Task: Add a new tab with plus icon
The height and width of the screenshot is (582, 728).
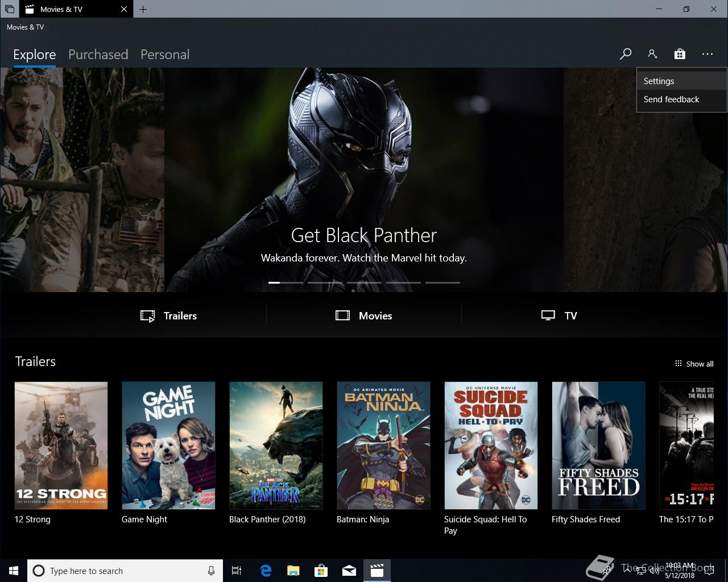Action: coord(143,9)
